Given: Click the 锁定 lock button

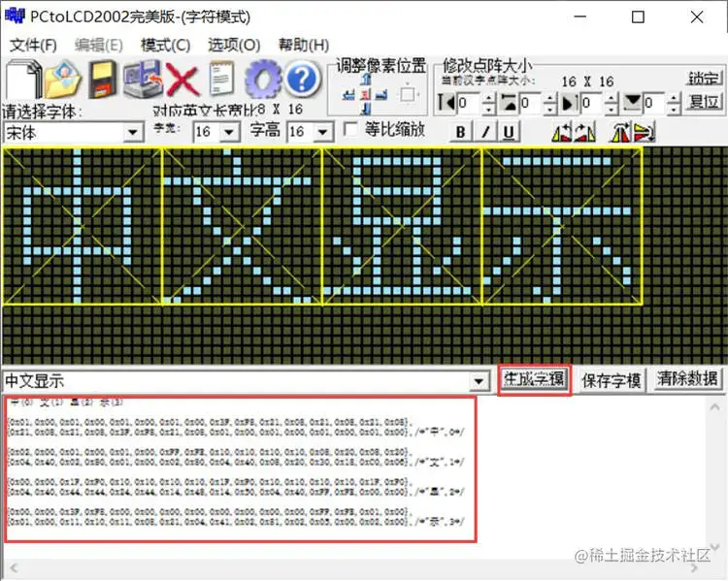Looking at the screenshot, I should 704,78.
